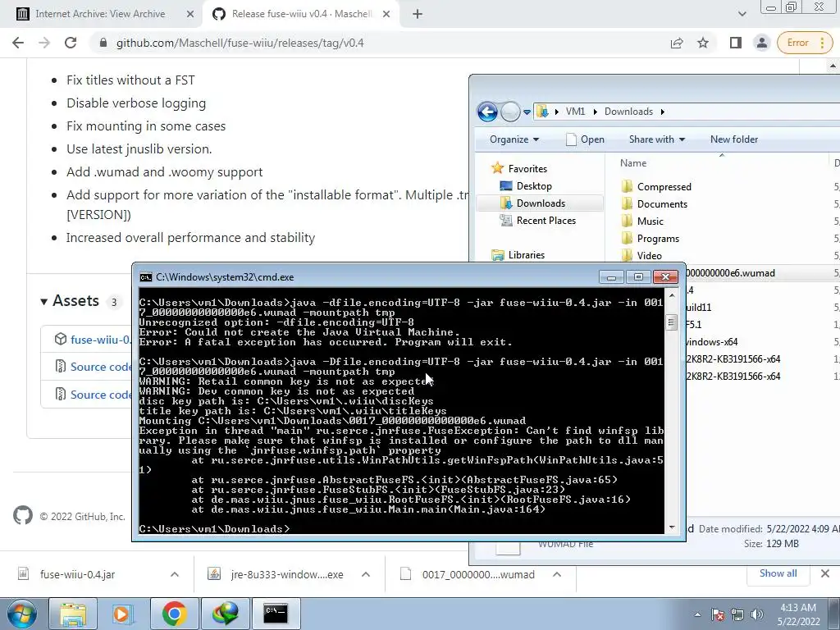Viewport: 840px width, 630px height.
Task: Close the Internet Archive tab
Action: pos(190,15)
